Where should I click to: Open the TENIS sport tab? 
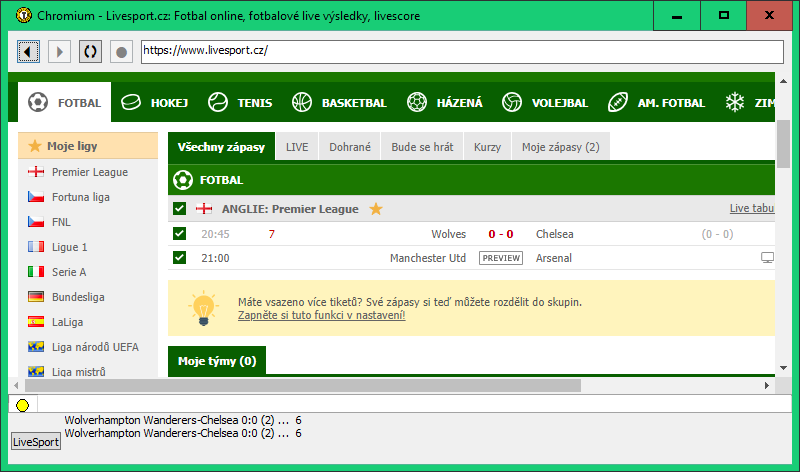coord(240,103)
